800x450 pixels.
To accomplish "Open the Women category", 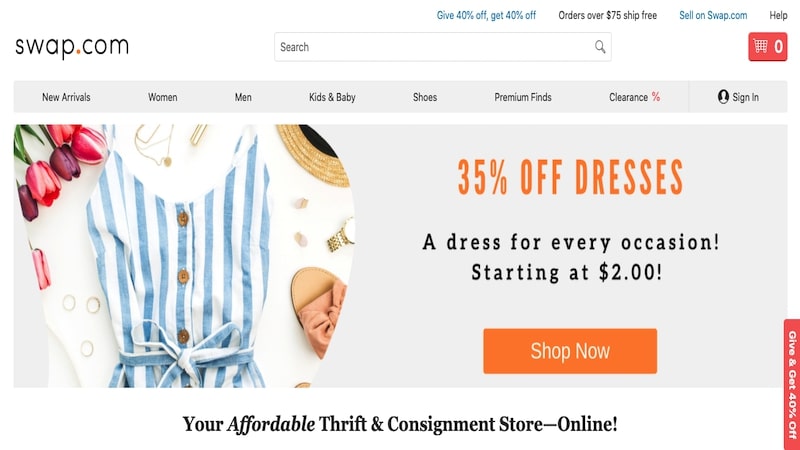I will click(x=163, y=97).
